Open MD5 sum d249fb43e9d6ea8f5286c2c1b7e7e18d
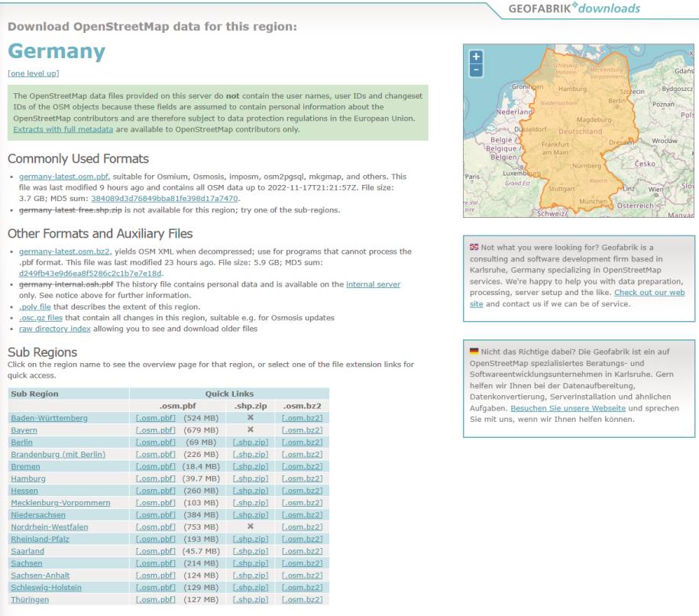 click(90, 274)
